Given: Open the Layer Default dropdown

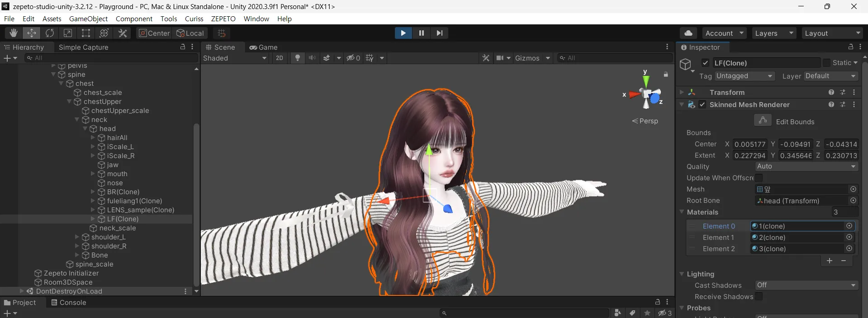Looking at the screenshot, I should pos(830,76).
